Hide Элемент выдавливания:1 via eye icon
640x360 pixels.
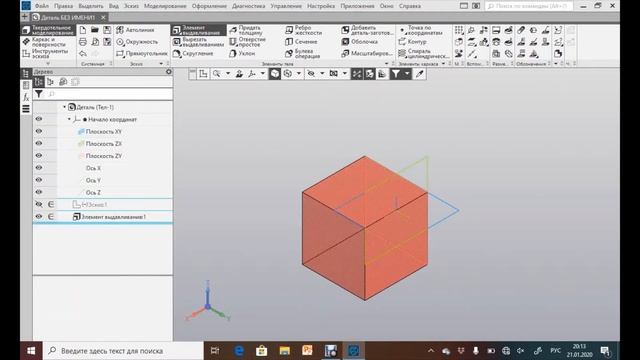[x=39, y=216]
